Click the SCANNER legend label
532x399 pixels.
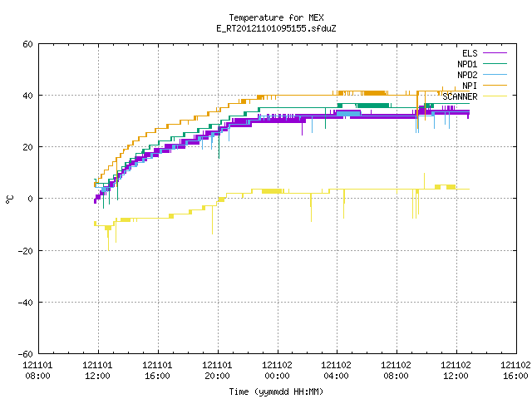(x=460, y=96)
